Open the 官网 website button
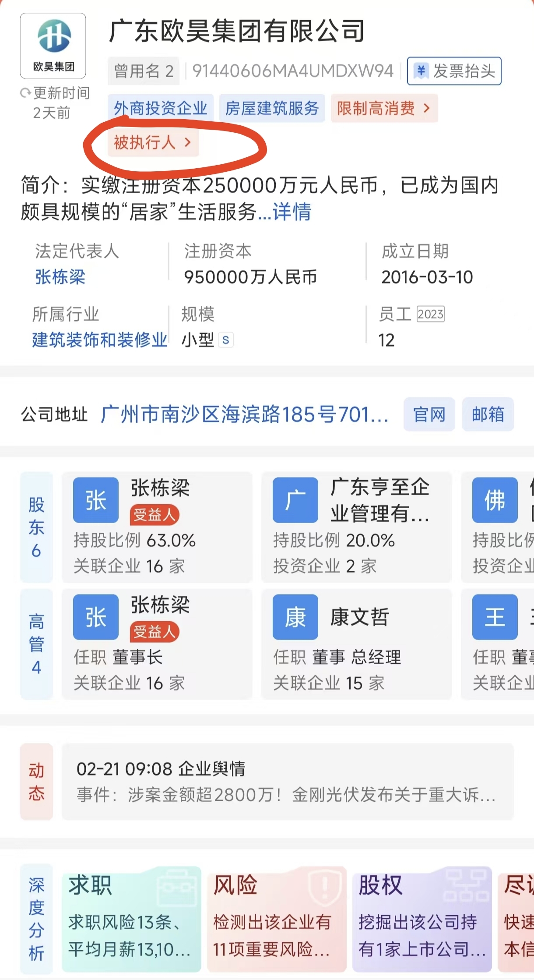Screen dimensions: 534x980 coord(429,414)
